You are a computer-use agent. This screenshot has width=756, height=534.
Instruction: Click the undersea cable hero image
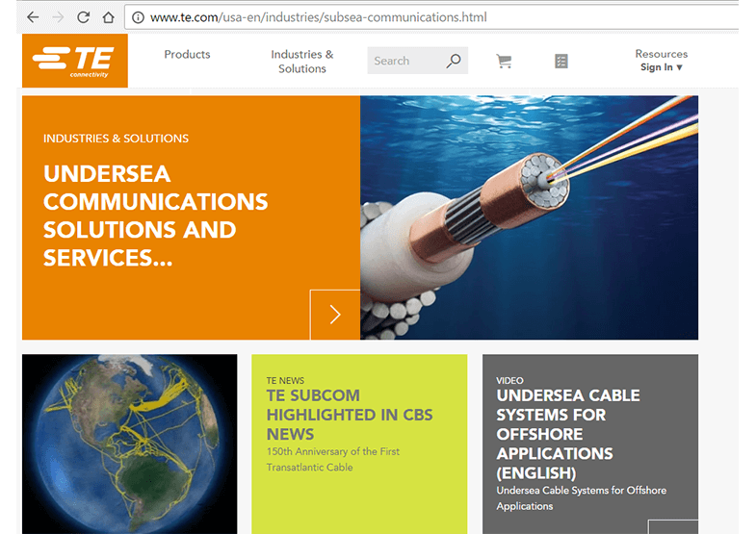pyautogui.click(x=529, y=217)
